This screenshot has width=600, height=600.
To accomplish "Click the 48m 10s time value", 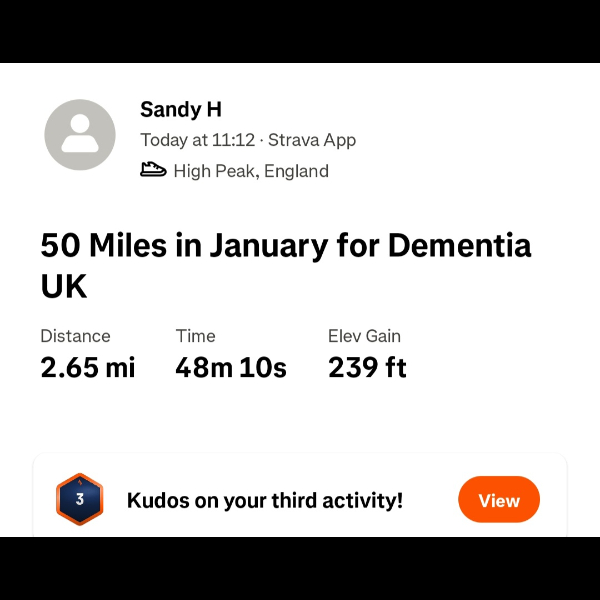I will pyautogui.click(x=231, y=368).
